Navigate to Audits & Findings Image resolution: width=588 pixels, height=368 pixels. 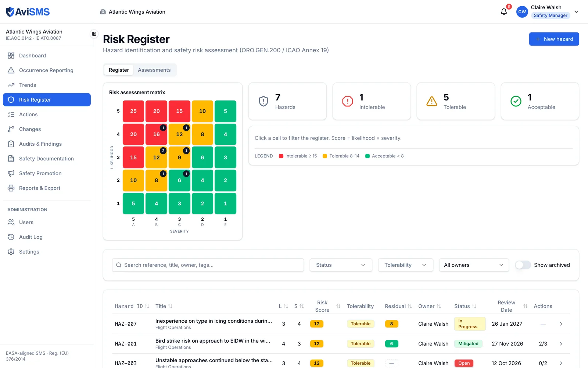(x=47, y=144)
